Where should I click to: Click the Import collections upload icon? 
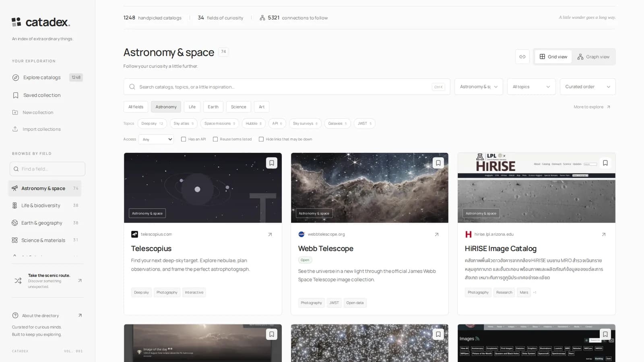tap(15, 129)
